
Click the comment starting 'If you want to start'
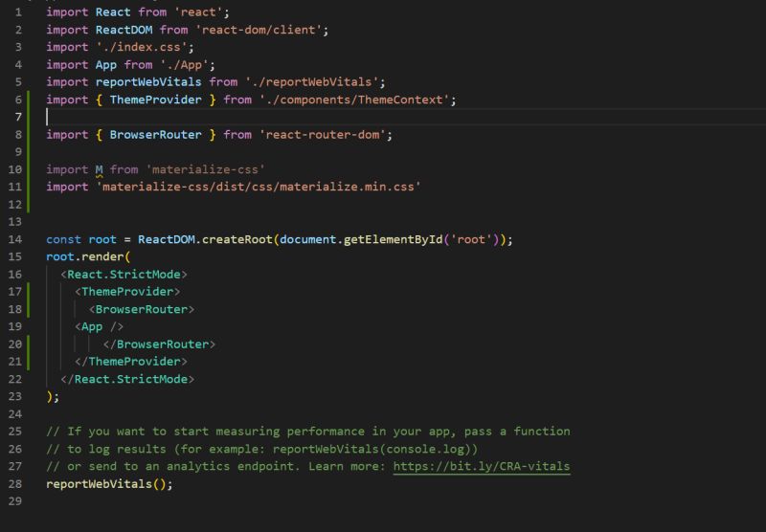307,432
